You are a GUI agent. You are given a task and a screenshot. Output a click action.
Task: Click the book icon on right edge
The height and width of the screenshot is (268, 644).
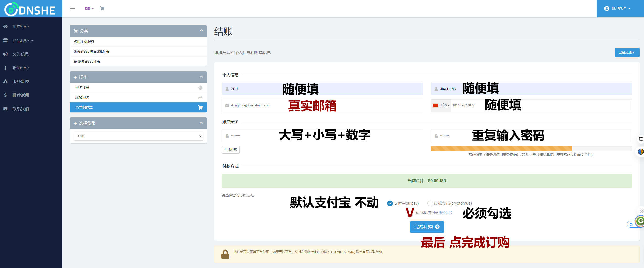click(641, 139)
